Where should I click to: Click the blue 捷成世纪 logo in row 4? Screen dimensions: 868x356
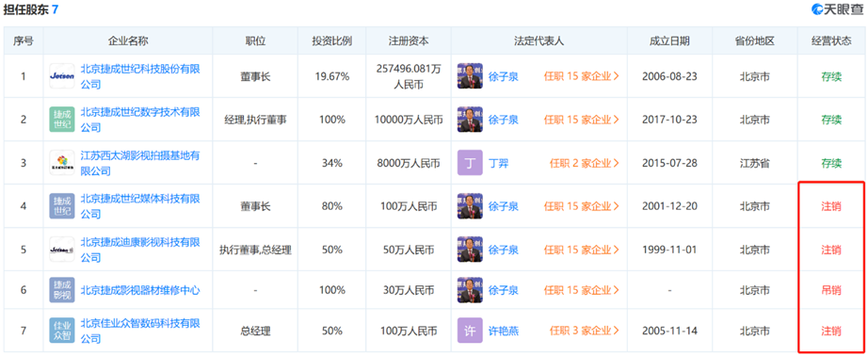pos(62,205)
